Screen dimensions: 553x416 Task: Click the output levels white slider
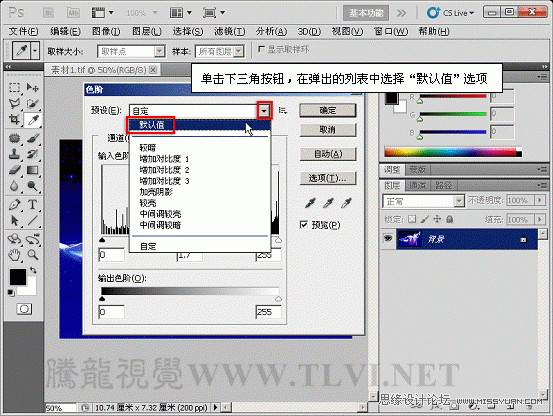278,299
